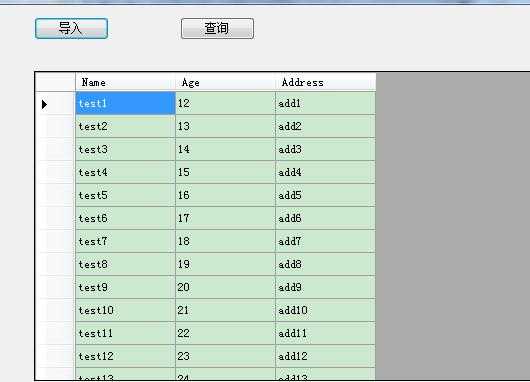Select the add5 address cell
Viewport: 530px width, 382px height.
[x=326, y=195]
